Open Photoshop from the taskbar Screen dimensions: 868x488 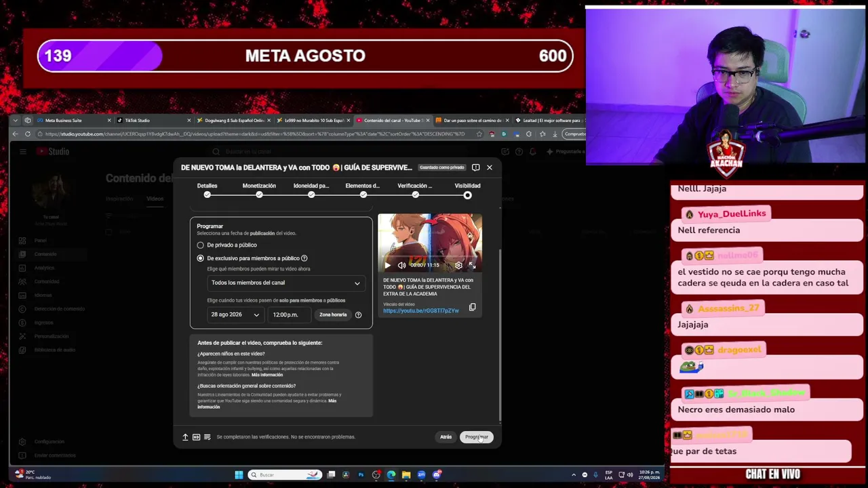pos(361,474)
